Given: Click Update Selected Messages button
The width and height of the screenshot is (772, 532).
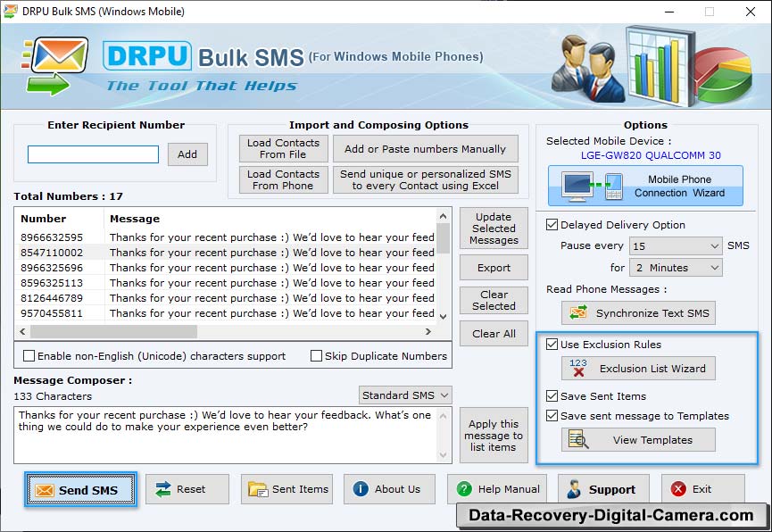Looking at the screenshot, I should click(x=494, y=229).
